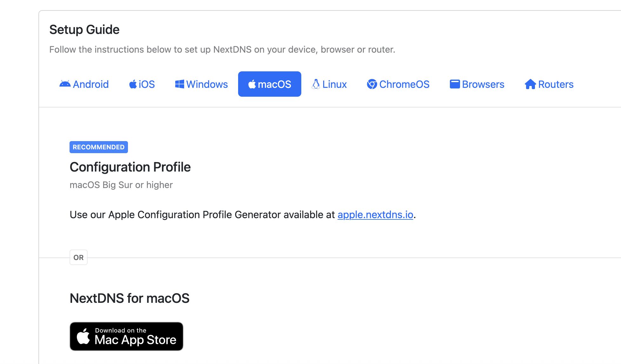Select the Browsers tab label
Screen dimensions: 621x364
tap(483, 84)
